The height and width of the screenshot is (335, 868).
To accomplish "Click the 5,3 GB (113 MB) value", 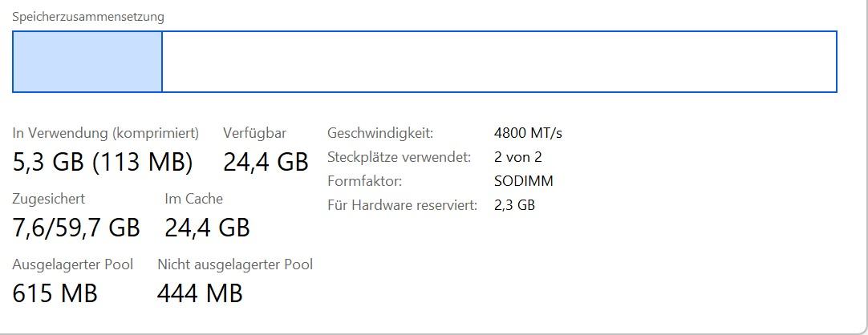I will click(103, 162).
